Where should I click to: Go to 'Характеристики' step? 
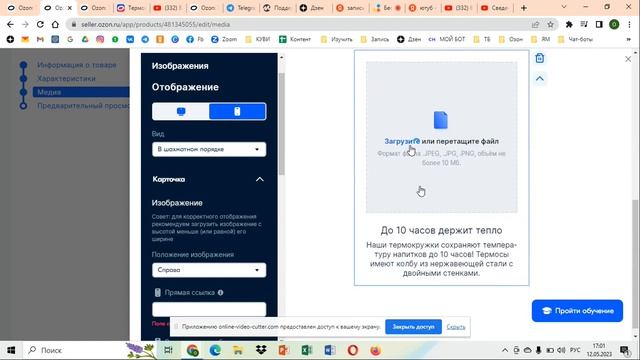point(66,78)
